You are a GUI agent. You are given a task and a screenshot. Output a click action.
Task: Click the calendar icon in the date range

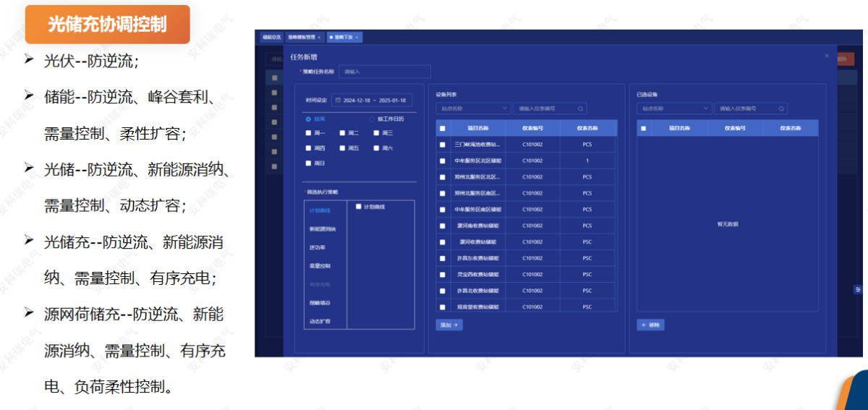tap(338, 101)
